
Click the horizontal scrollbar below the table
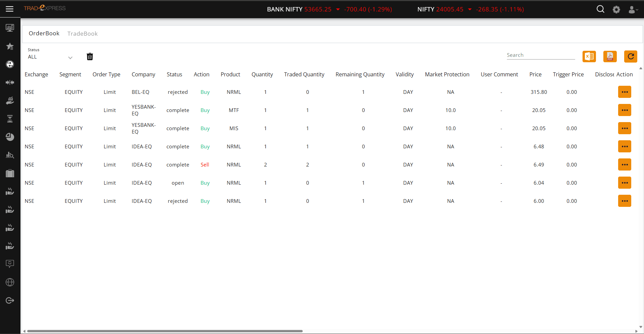(x=165, y=331)
